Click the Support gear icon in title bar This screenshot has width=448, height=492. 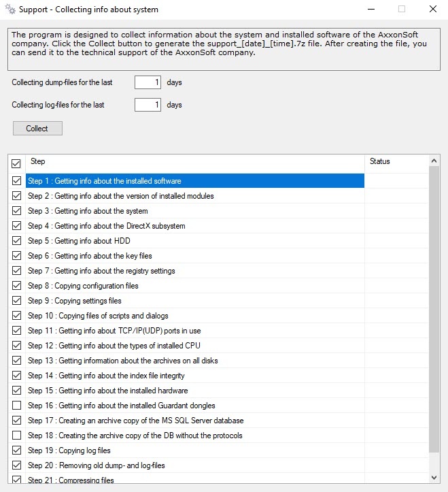click(9, 10)
